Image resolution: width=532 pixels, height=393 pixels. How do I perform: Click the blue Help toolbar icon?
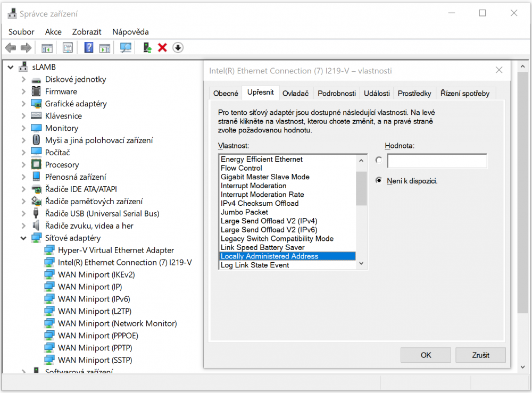(x=88, y=48)
